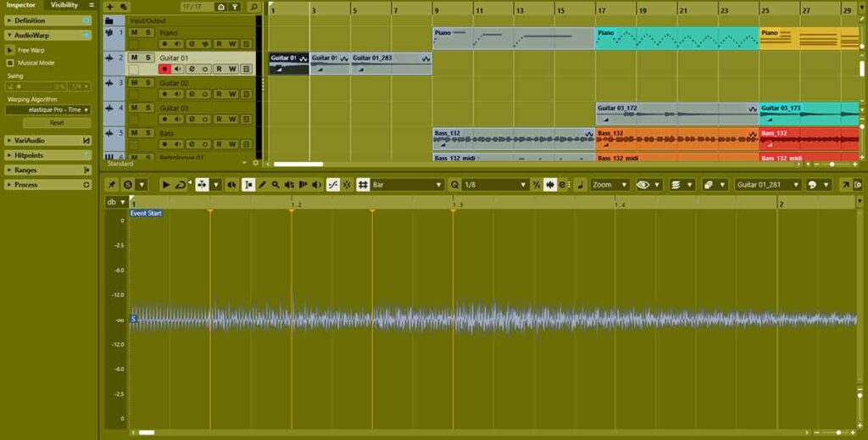Select the Draw pencil tool in editor toolbar
The image size is (868, 440).
(262, 185)
